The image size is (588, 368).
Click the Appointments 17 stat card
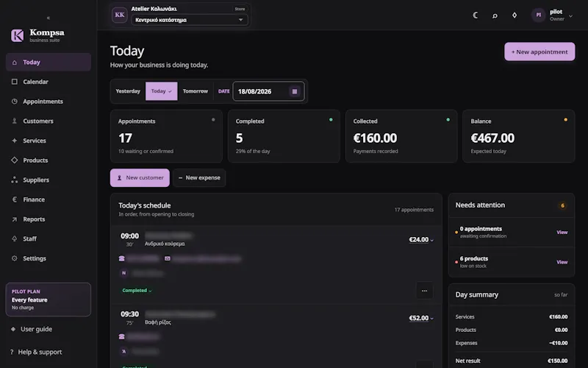click(167, 136)
